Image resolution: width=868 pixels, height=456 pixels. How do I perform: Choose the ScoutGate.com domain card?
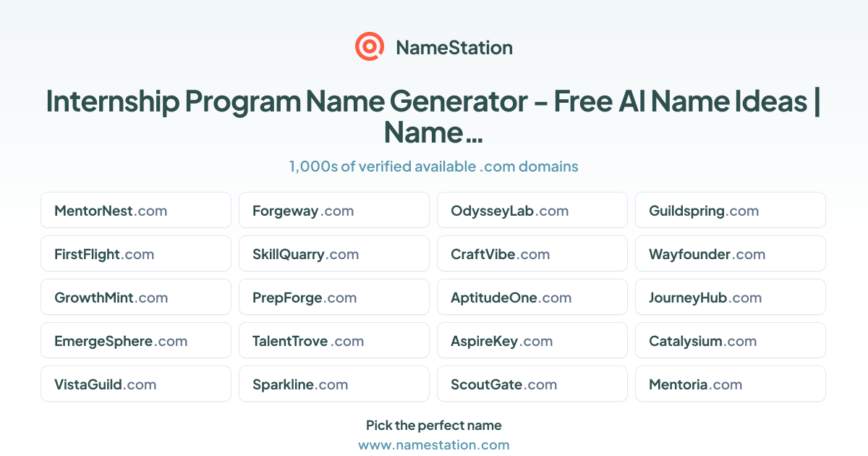[x=532, y=384]
